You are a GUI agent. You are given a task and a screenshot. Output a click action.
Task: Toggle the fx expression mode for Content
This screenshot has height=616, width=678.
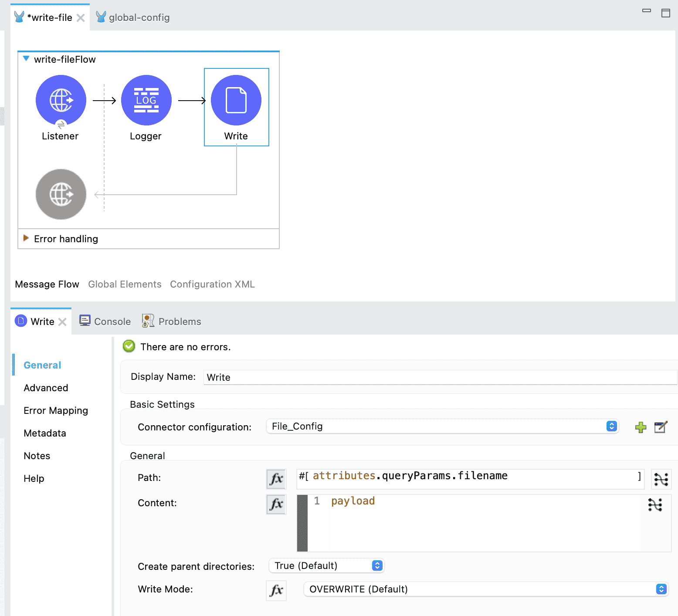pyautogui.click(x=276, y=504)
